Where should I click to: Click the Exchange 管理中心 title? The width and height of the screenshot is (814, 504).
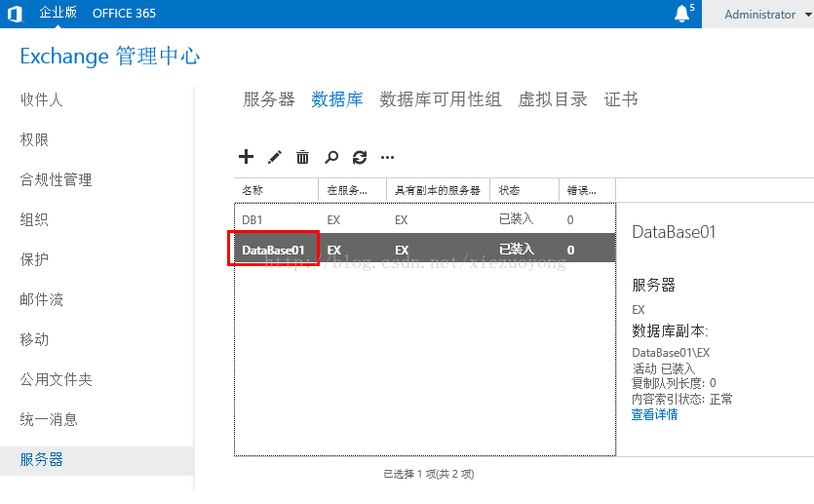pyautogui.click(x=110, y=57)
